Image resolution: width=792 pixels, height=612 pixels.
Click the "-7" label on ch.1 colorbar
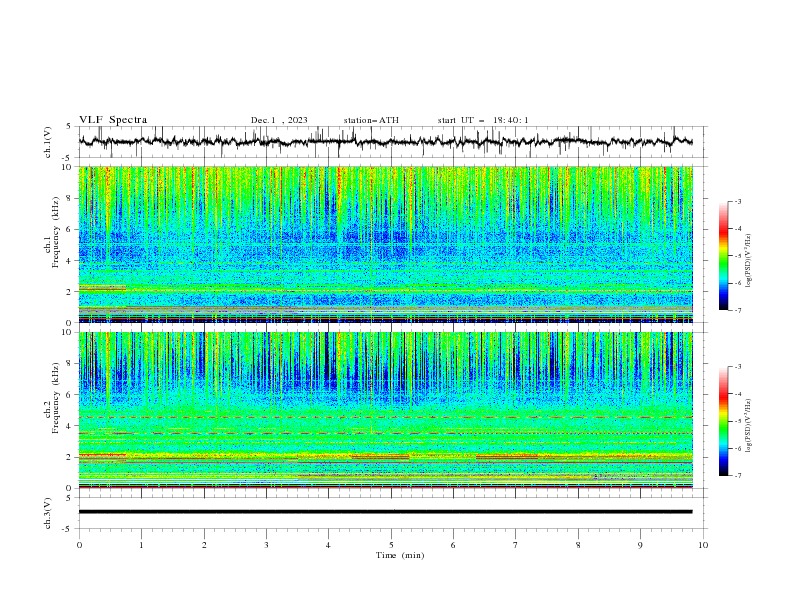pos(737,310)
